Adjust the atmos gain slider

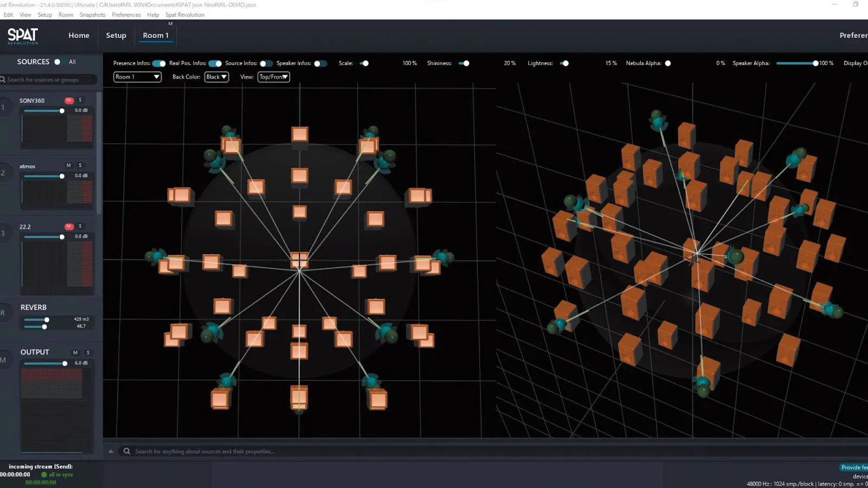(44, 176)
